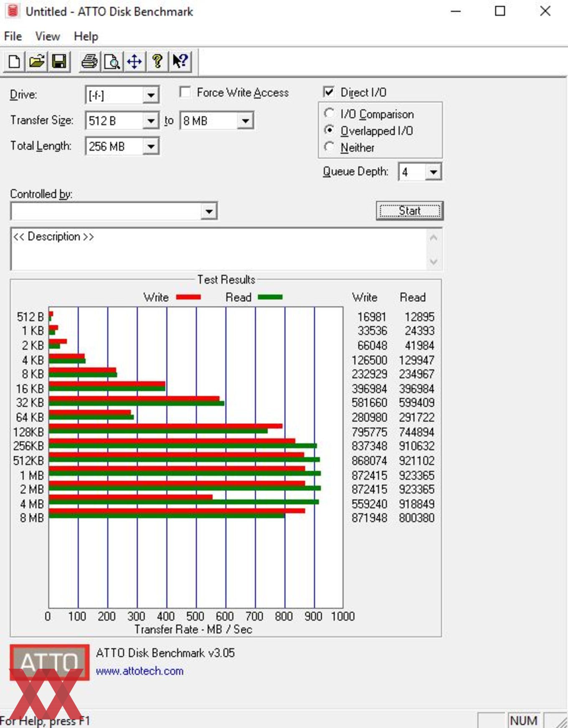Enable the Force Write Access checkbox

[185, 92]
